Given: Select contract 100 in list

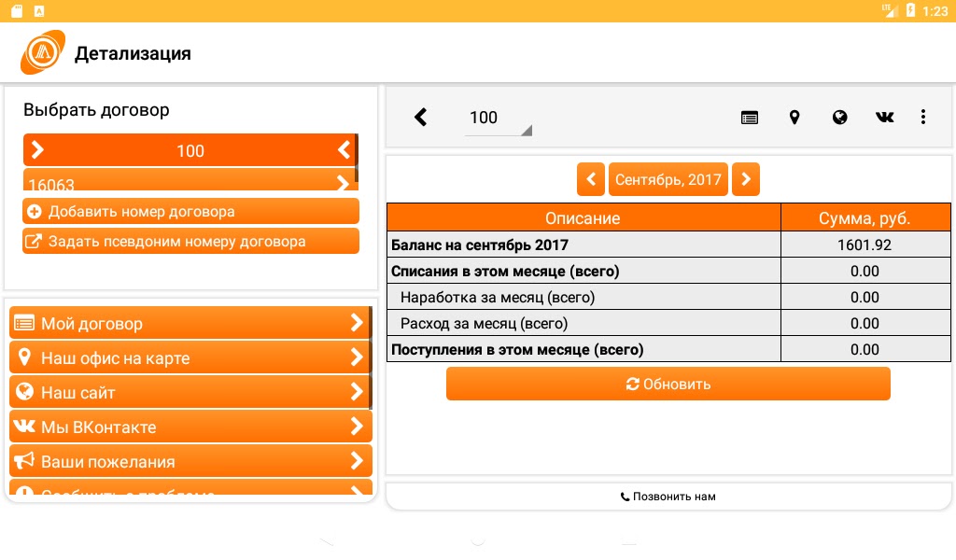Looking at the screenshot, I should click(190, 150).
